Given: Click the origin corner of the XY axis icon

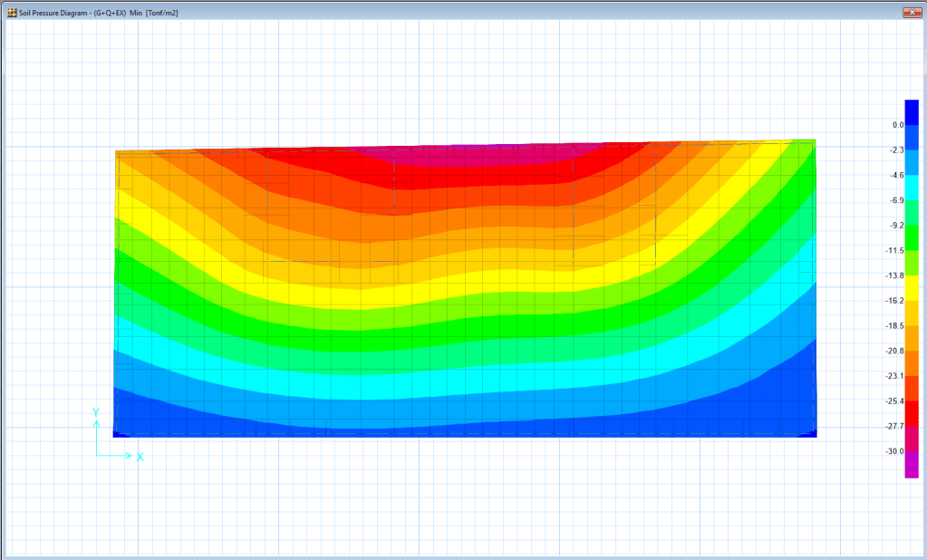Looking at the screenshot, I should (x=96, y=455).
